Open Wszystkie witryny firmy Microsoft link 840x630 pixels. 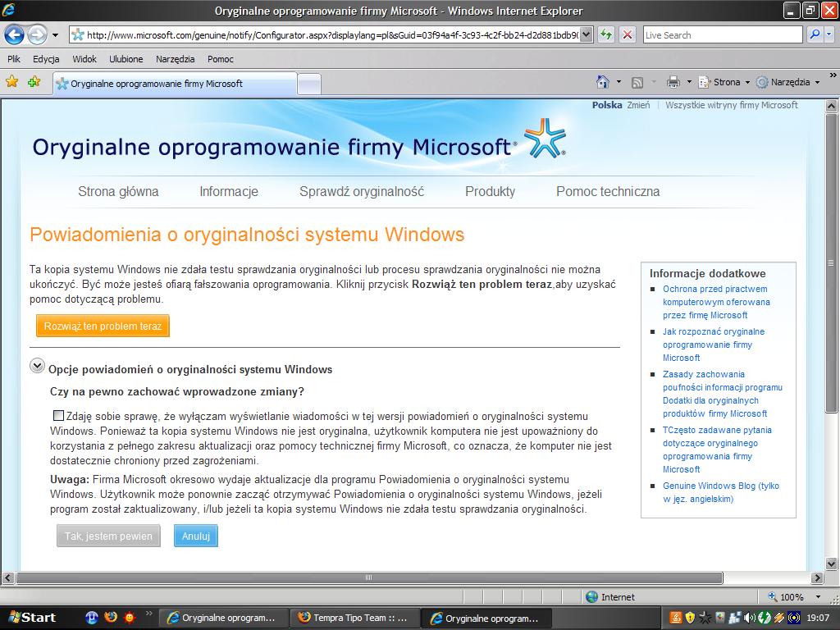pos(731,105)
